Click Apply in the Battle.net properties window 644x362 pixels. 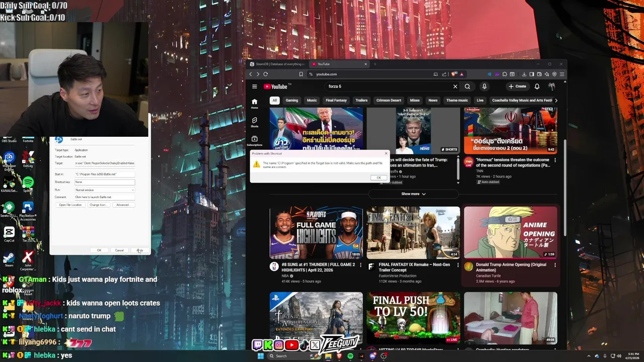click(x=139, y=250)
